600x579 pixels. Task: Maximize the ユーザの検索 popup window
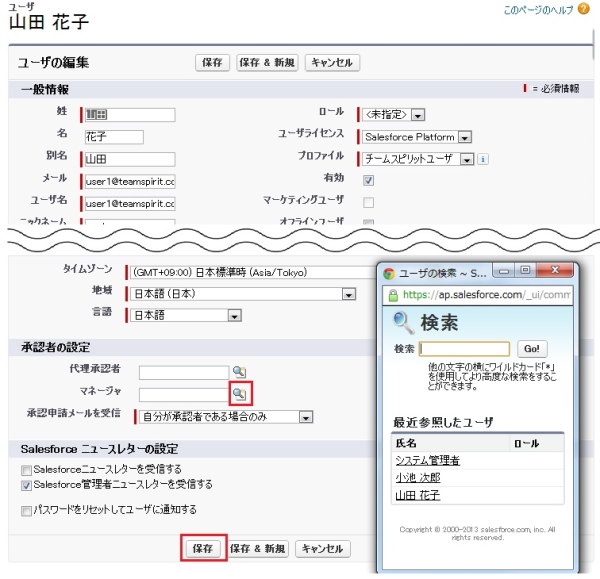[525, 270]
